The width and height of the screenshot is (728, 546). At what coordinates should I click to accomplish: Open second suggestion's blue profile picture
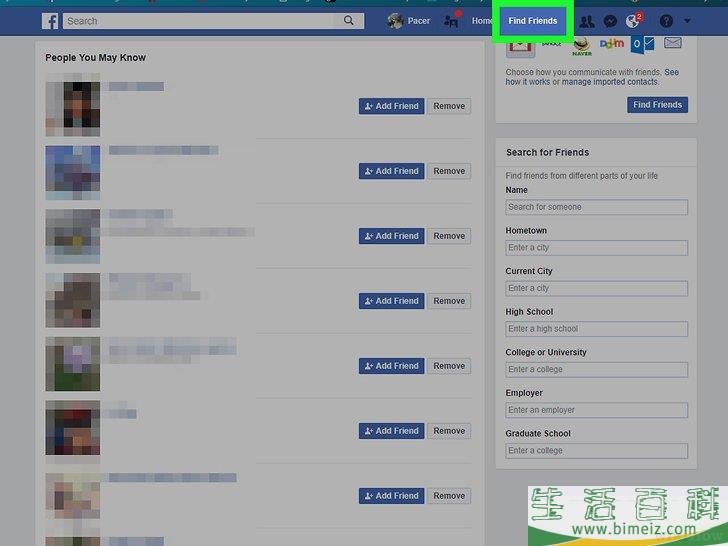point(72,173)
